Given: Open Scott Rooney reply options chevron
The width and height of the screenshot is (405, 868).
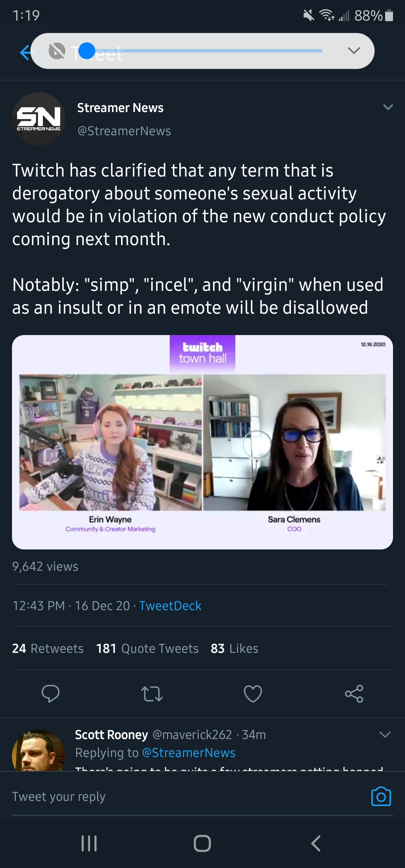Looking at the screenshot, I should click(x=385, y=734).
